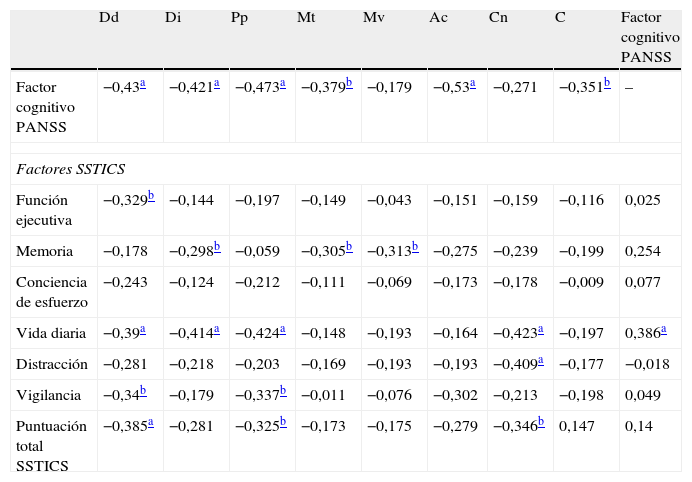Follow footnote b link beside −0,298

pyautogui.click(x=216, y=246)
